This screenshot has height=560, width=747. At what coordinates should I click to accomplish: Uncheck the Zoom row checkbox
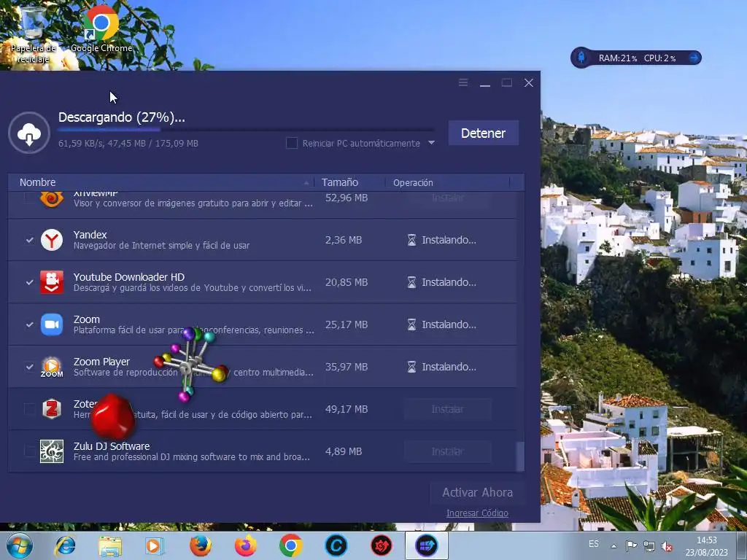(29, 324)
